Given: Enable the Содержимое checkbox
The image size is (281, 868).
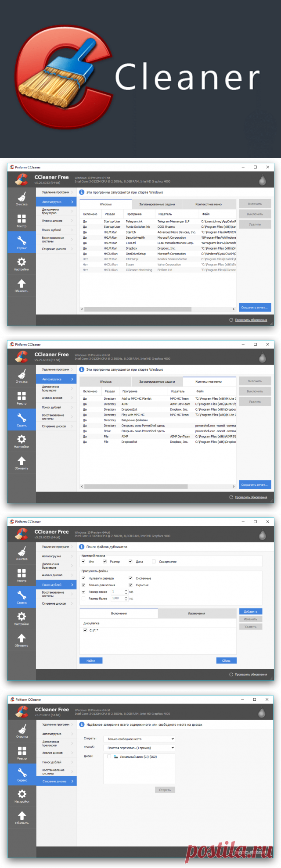Looking at the screenshot, I should [x=154, y=561].
